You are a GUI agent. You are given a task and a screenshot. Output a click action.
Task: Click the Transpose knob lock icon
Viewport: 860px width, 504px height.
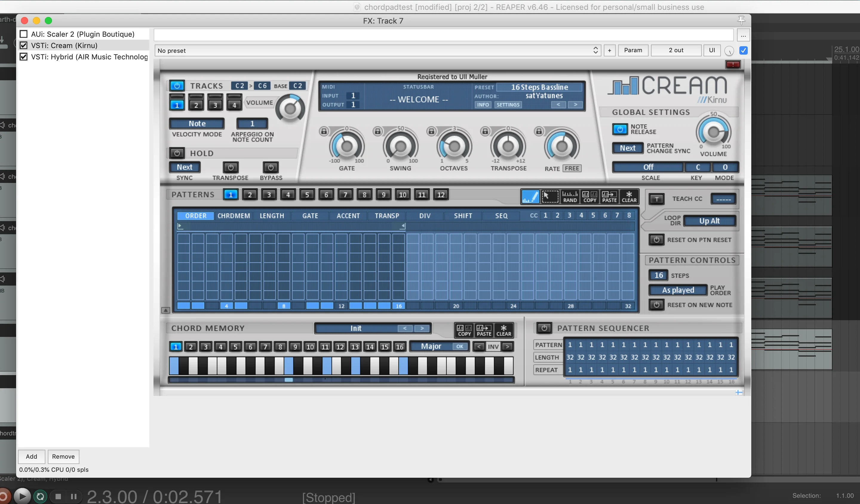point(485,131)
